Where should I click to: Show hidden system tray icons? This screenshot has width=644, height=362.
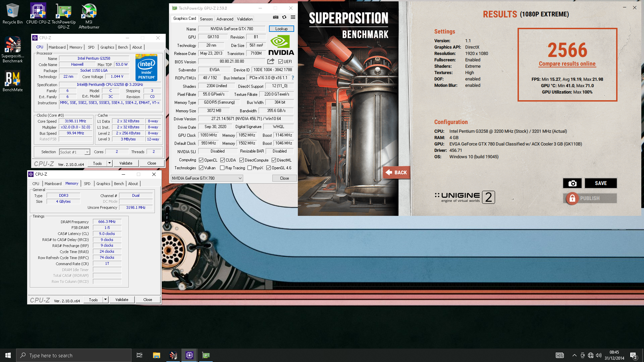click(x=575, y=355)
